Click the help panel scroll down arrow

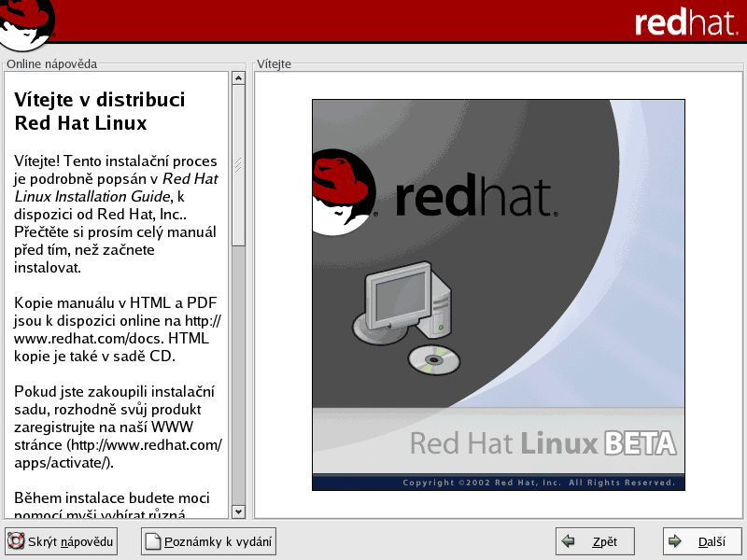[x=238, y=511]
